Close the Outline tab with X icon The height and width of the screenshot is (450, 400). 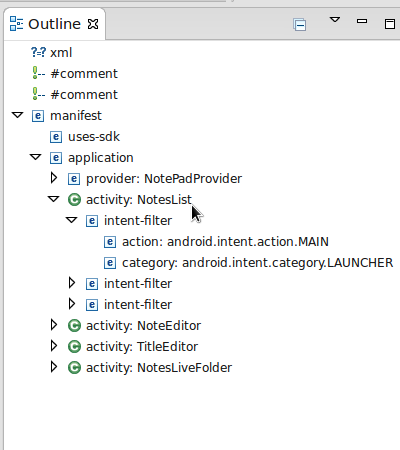[93, 24]
